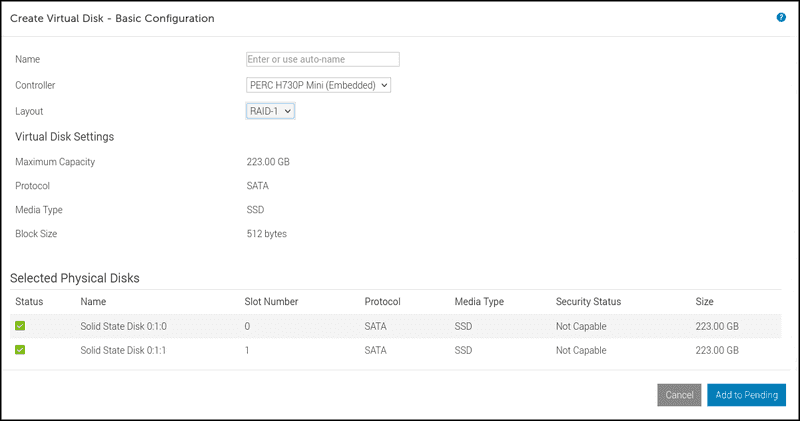Sort by the Status column header

[29, 301]
